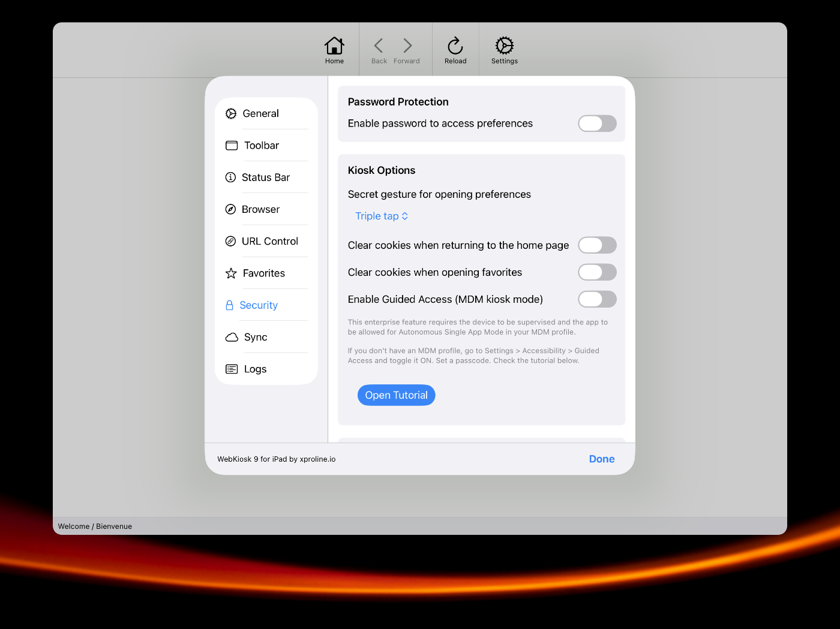
Task: Select the Status Bar sidebar item
Action: (265, 177)
